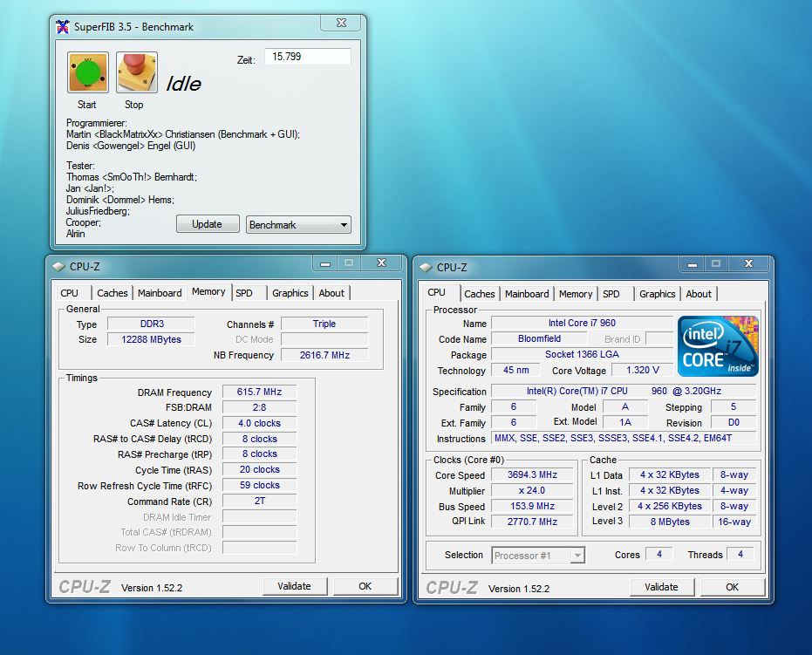Click the Channels value Triple

pyautogui.click(x=324, y=324)
